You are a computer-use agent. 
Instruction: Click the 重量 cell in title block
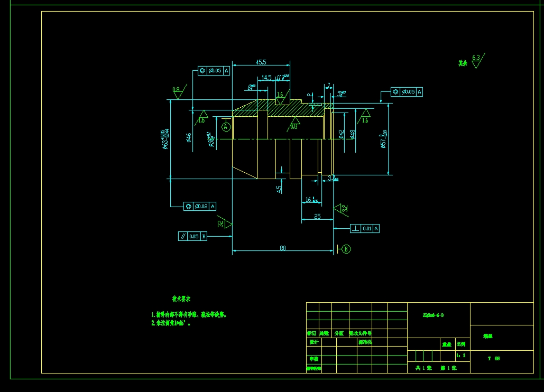pos(447,344)
